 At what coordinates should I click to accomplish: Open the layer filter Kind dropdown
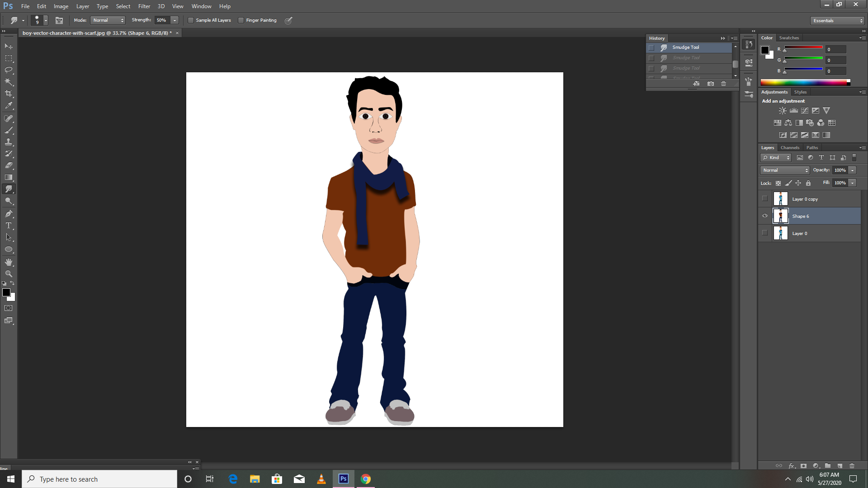(776, 158)
